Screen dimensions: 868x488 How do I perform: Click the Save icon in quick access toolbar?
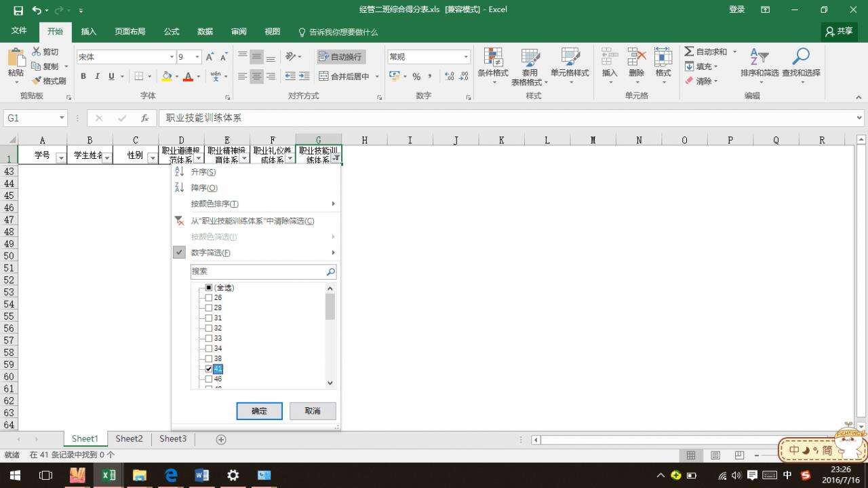[18, 10]
